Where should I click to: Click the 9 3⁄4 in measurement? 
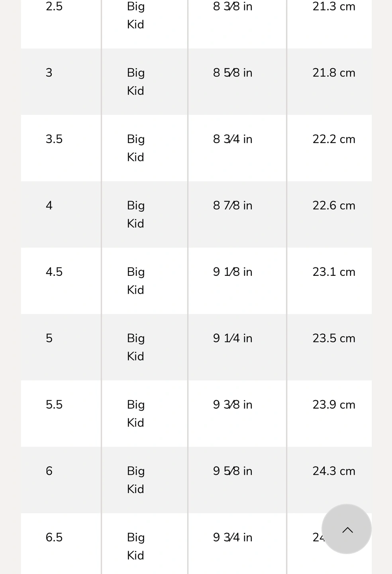coord(233,537)
